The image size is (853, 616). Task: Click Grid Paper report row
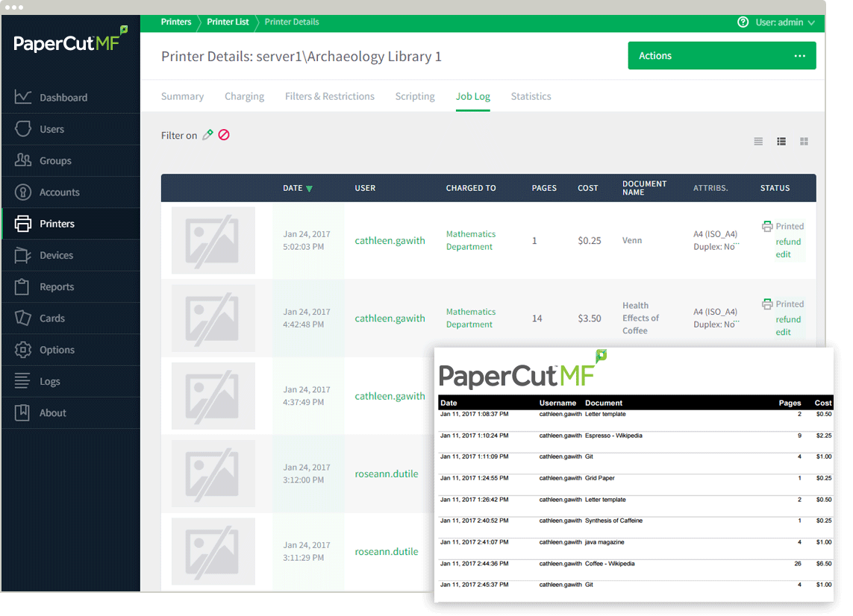[635, 479]
